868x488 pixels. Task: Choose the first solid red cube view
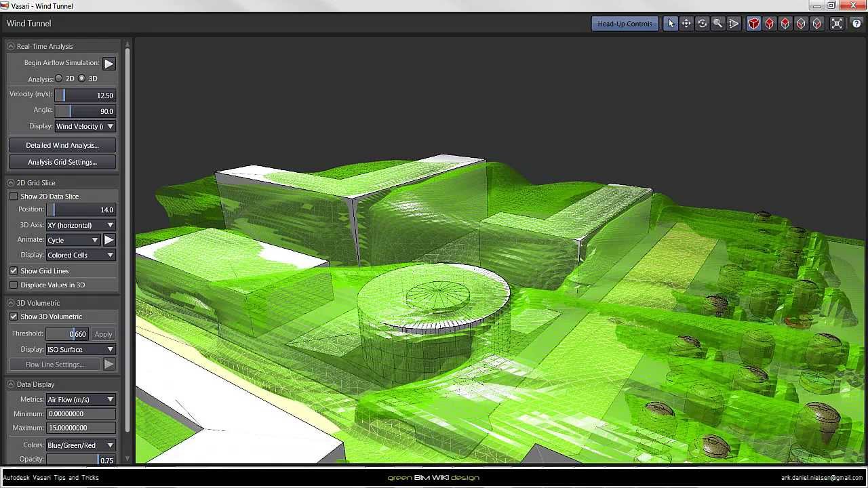(x=753, y=24)
